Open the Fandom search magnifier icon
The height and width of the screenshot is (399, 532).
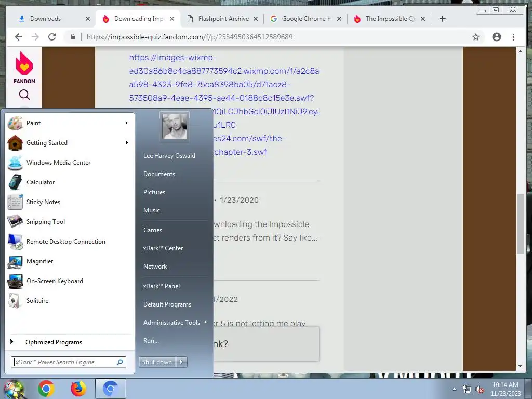24,95
